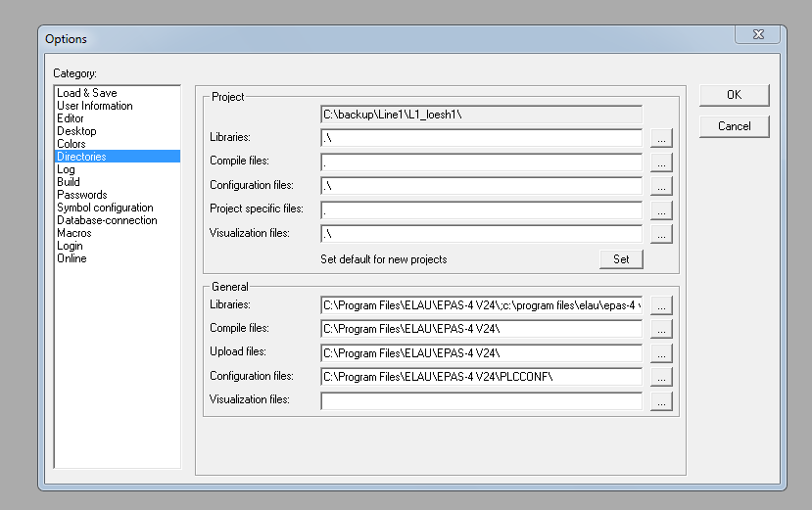Image resolution: width=812 pixels, height=510 pixels.
Task: Browse for Project specific files directory
Action: 661,210
